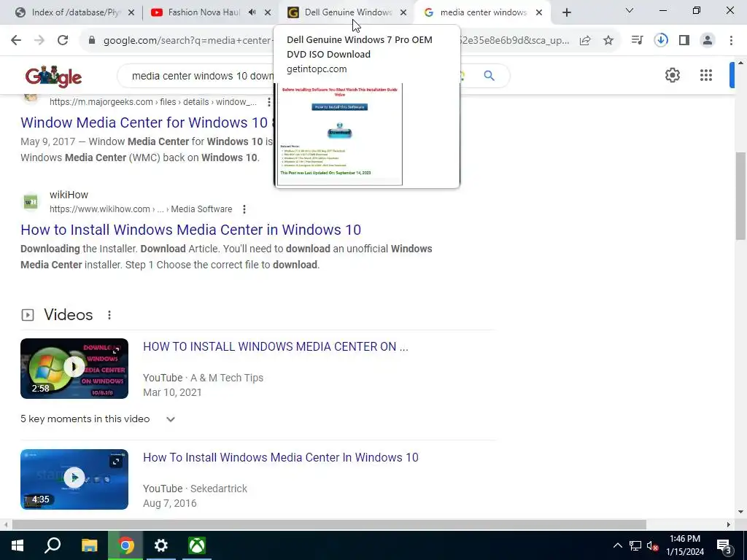Open Settings app from taskbar
Image resolution: width=747 pixels, height=560 pixels.
[161, 545]
